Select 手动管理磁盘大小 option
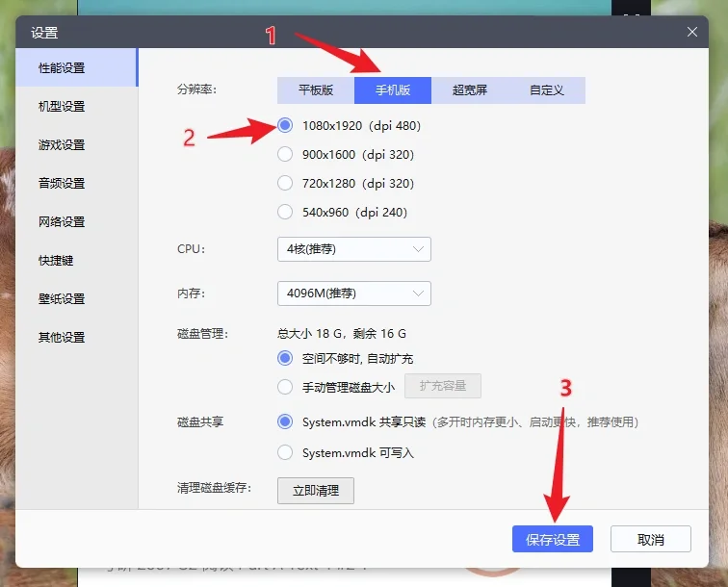This screenshot has width=728, height=587. pos(285,387)
